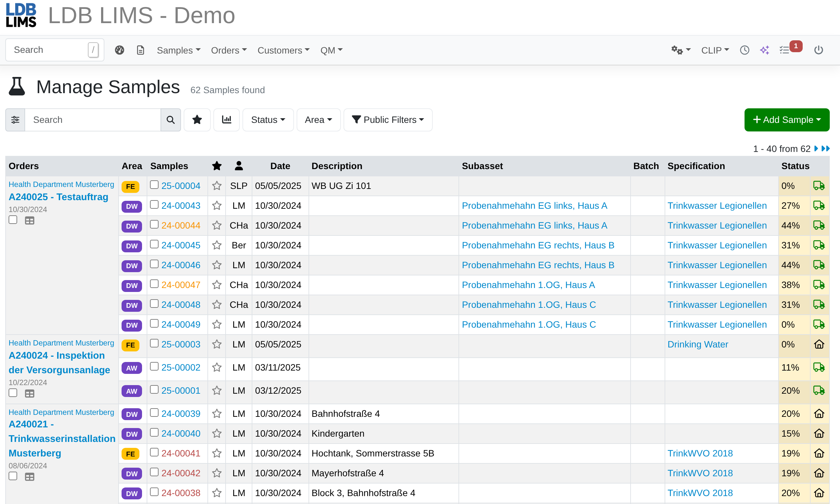Click the AW area badge for 25-00002
Screen dimensions: 840x504
(x=132, y=368)
